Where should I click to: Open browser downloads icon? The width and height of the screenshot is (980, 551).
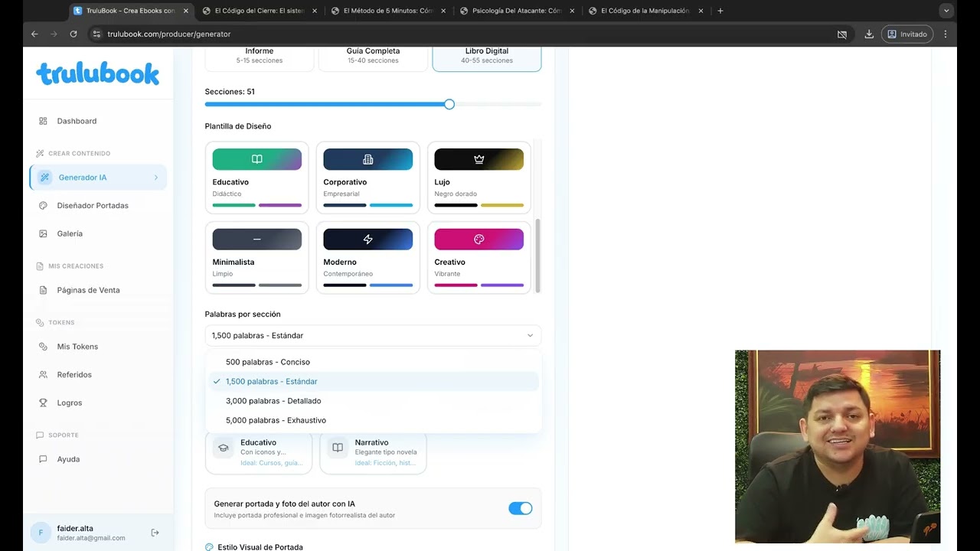click(x=869, y=34)
